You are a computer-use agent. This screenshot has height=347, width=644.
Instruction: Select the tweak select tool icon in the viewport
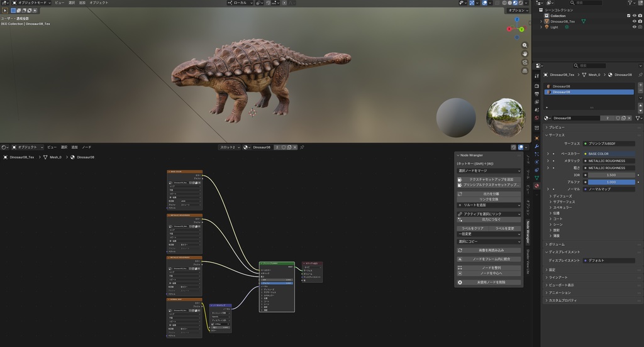pyautogui.click(x=4, y=10)
